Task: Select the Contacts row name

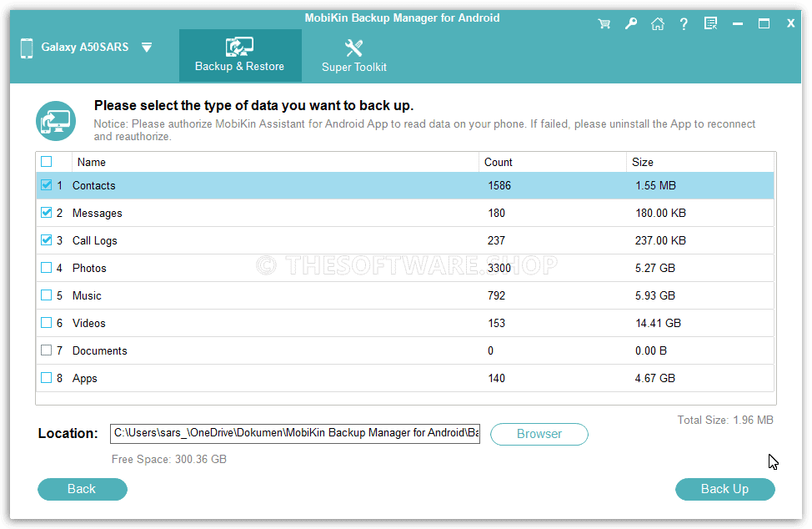Action: (x=93, y=185)
